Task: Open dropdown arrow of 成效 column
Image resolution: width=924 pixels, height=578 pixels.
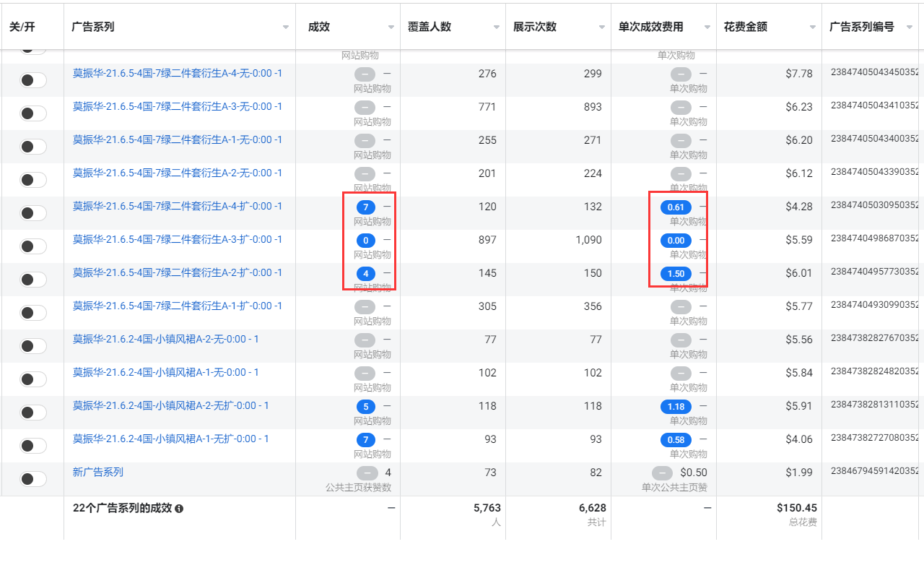Action: [391, 27]
